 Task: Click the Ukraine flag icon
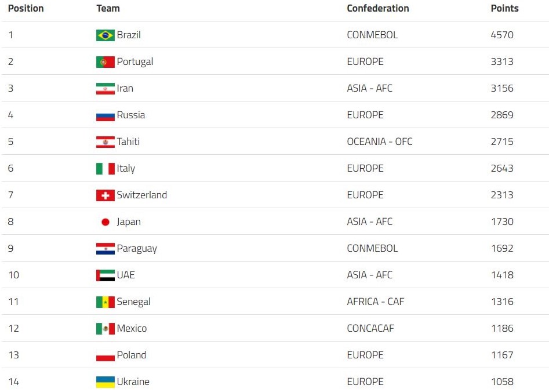pyautogui.click(x=106, y=382)
